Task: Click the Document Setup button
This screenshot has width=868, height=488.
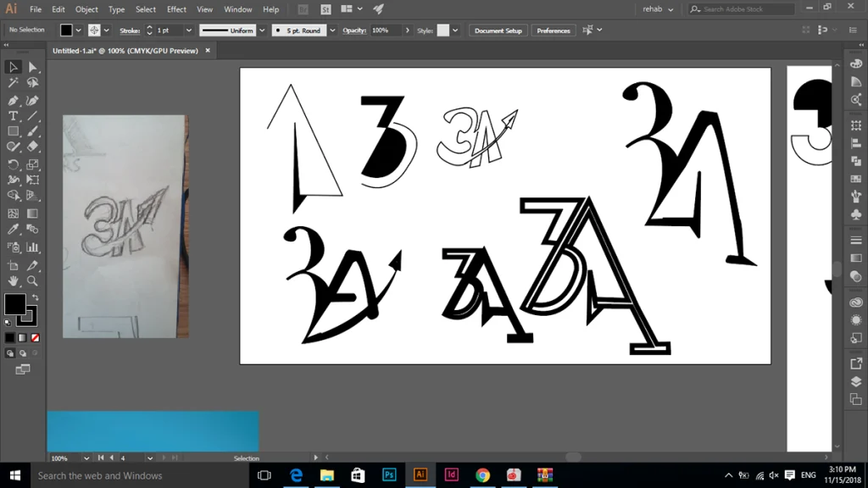Action: (x=498, y=30)
